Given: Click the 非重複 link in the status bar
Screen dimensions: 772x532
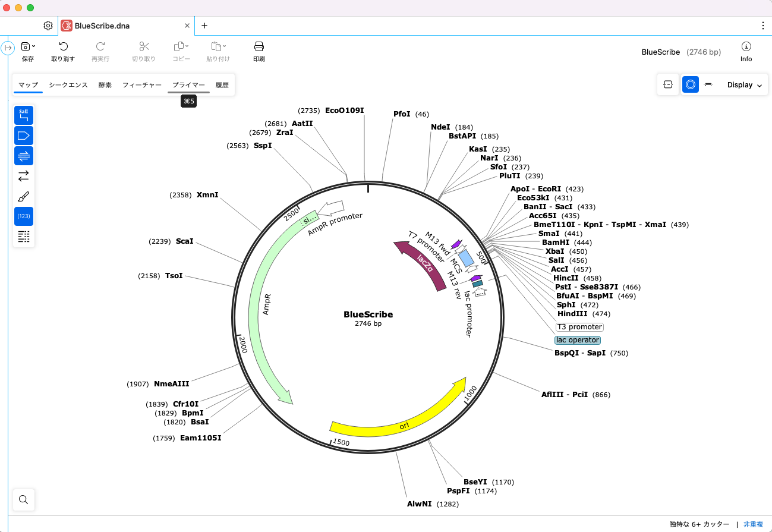Looking at the screenshot, I should coord(752,524).
